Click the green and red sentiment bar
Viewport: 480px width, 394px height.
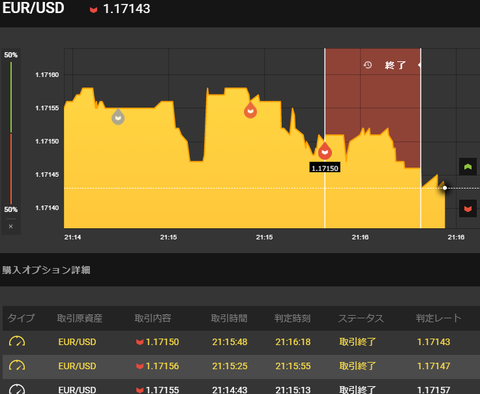tap(11, 133)
